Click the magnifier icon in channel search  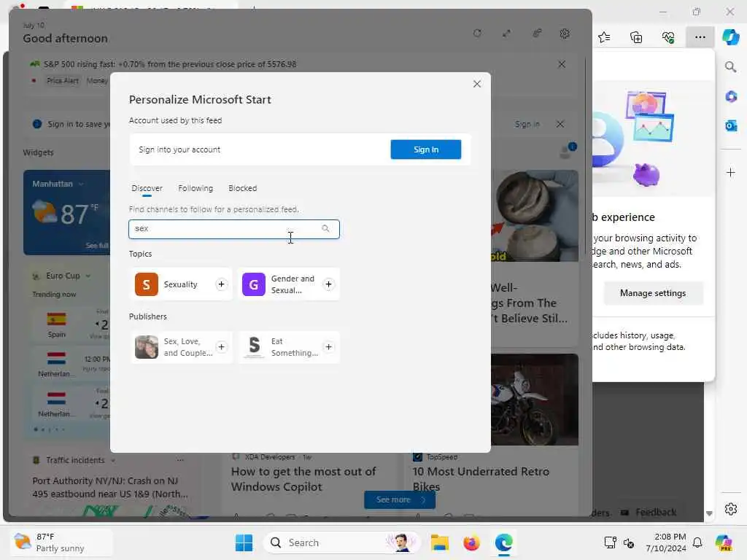325,228
